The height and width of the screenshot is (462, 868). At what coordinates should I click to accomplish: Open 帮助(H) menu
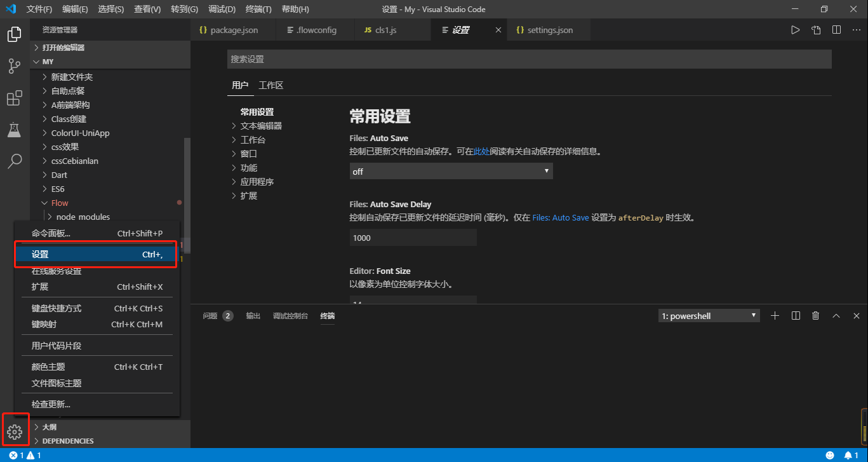click(295, 10)
